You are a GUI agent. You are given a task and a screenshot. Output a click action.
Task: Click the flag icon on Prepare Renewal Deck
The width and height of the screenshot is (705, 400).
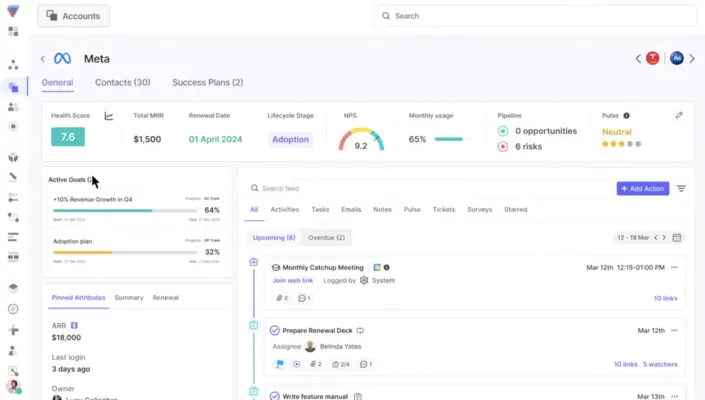pos(280,364)
